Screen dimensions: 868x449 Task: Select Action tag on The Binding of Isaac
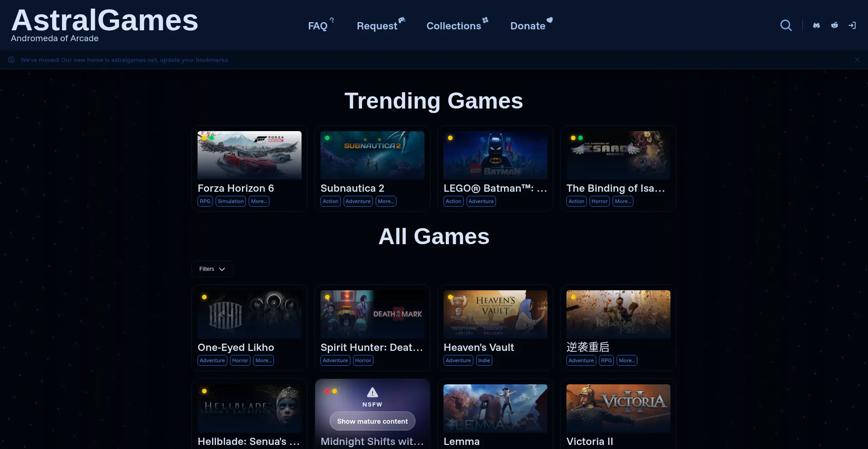576,201
